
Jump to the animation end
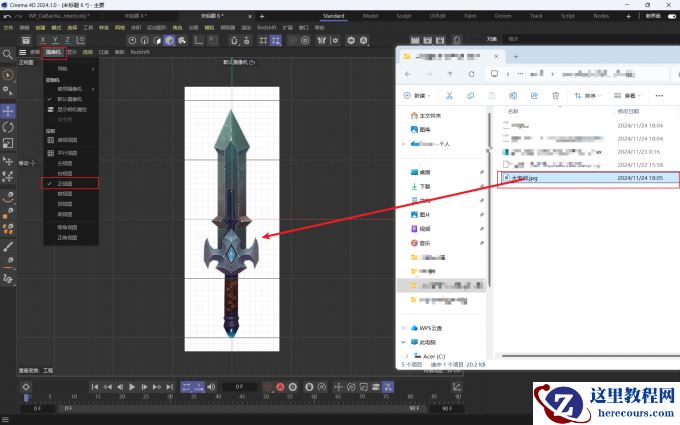(170, 387)
